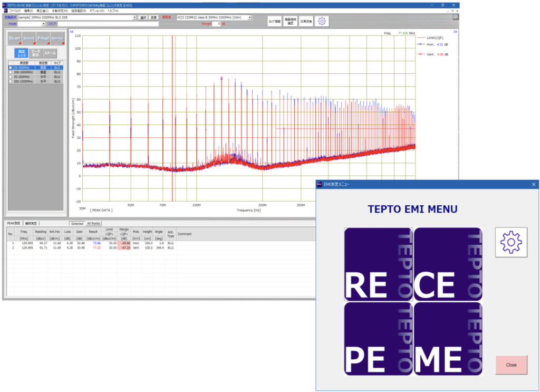Click the コメント input field
Viewport: 540px width, 392px height.
[108, 24]
